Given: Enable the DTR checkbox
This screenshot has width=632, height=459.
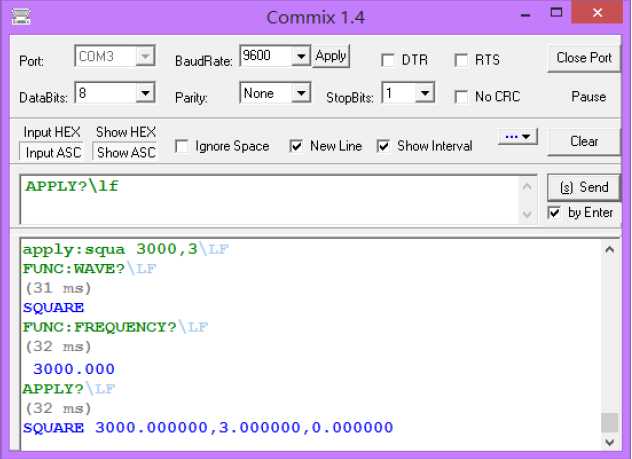Looking at the screenshot, I should [x=388, y=60].
